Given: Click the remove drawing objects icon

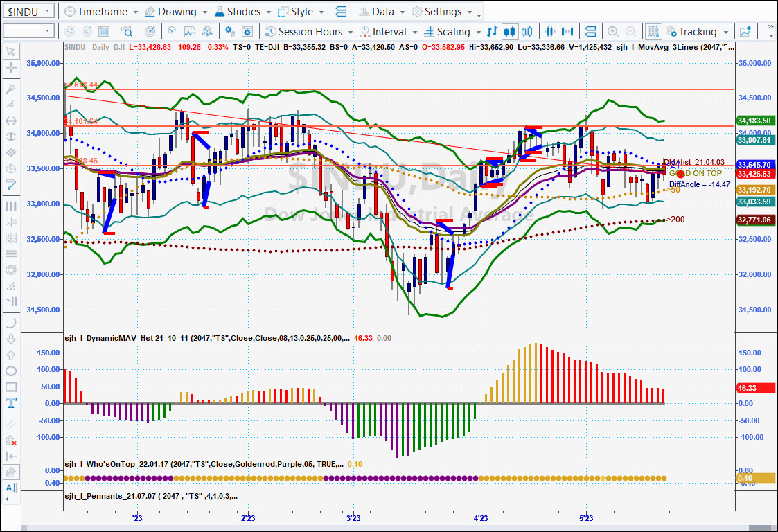Looking at the screenshot, I should pyautogui.click(x=11, y=440).
